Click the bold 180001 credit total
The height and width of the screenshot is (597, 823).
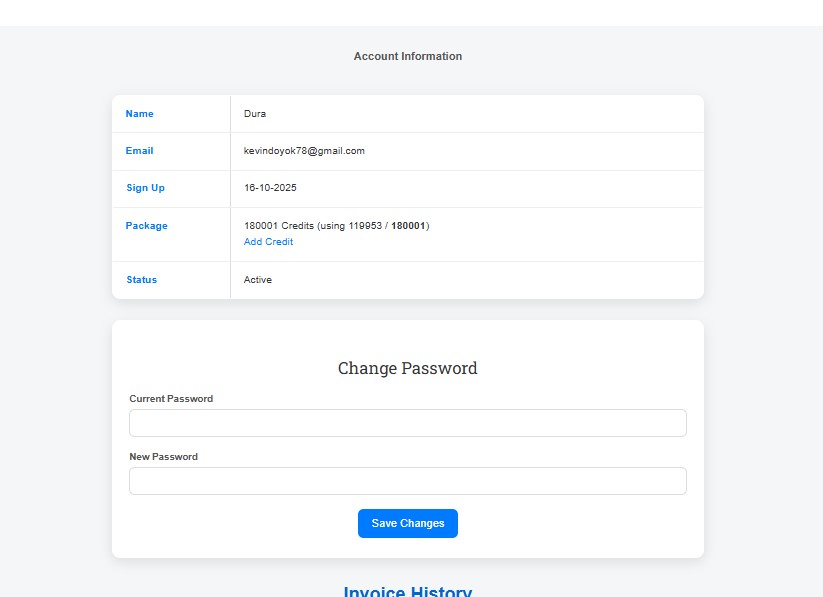(x=408, y=226)
